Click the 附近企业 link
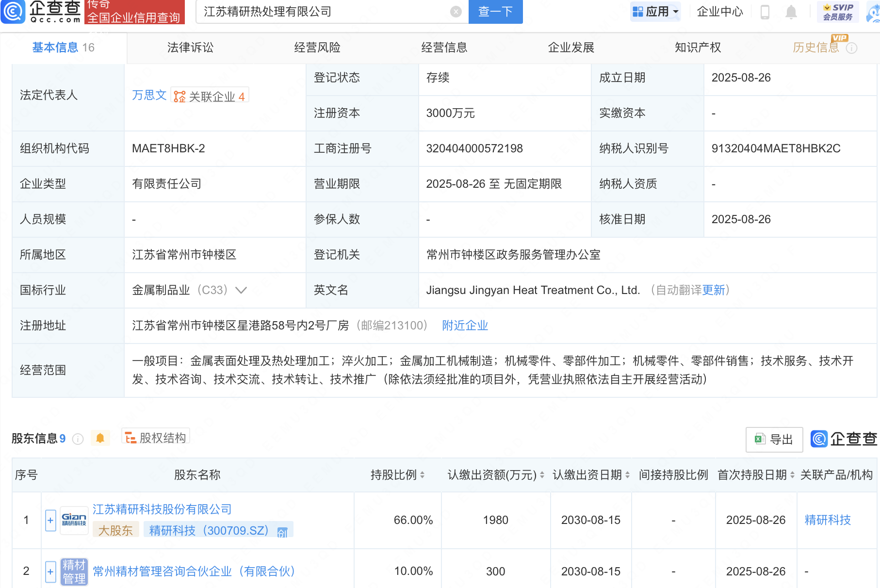This screenshot has width=880, height=588. [x=465, y=326]
